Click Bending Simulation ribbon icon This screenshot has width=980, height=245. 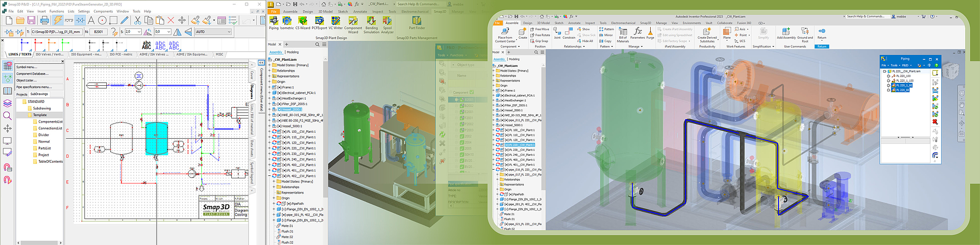(x=371, y=24)
